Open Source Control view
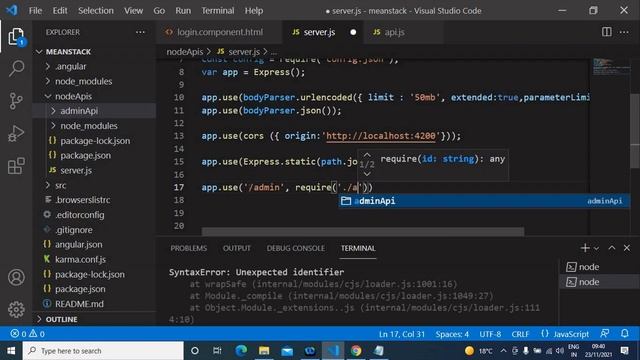Screen dimensions: 640x360 (x=16, y=101)
